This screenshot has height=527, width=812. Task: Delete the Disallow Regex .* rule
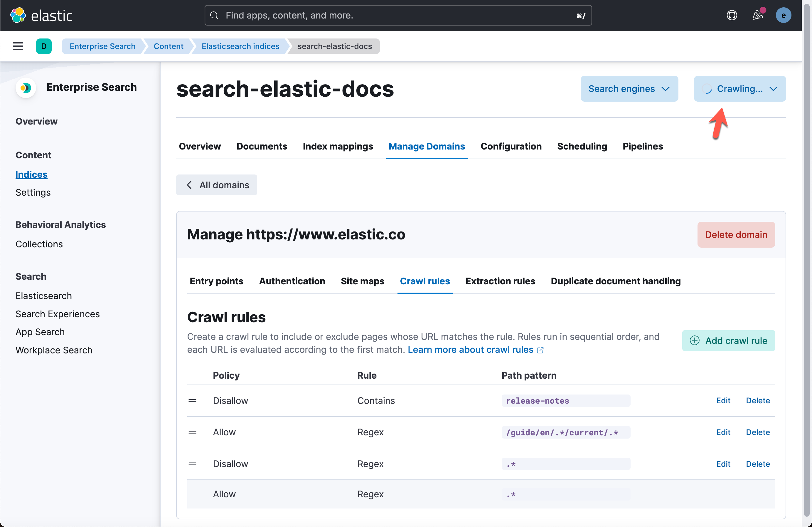coord(758,464)
